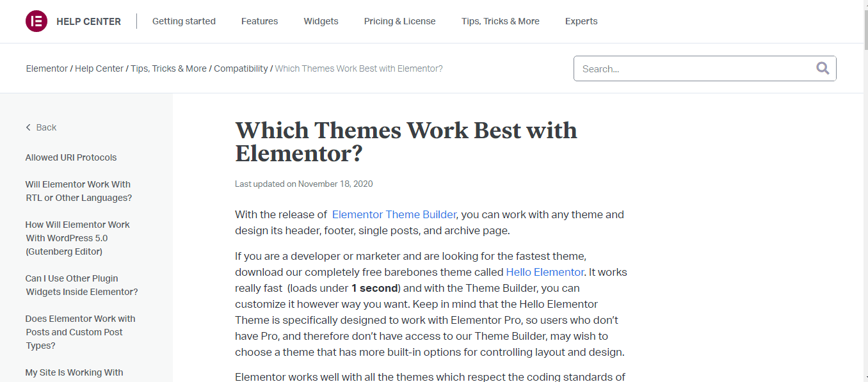Open Pricing & License menu
The image size is (868, 382).
(399, 21)
